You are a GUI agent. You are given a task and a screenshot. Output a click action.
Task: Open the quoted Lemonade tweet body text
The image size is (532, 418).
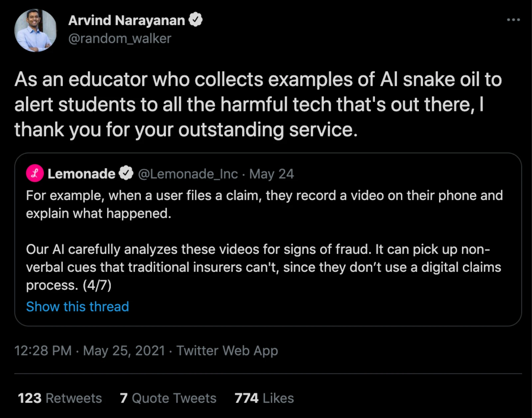pos(264,204)
